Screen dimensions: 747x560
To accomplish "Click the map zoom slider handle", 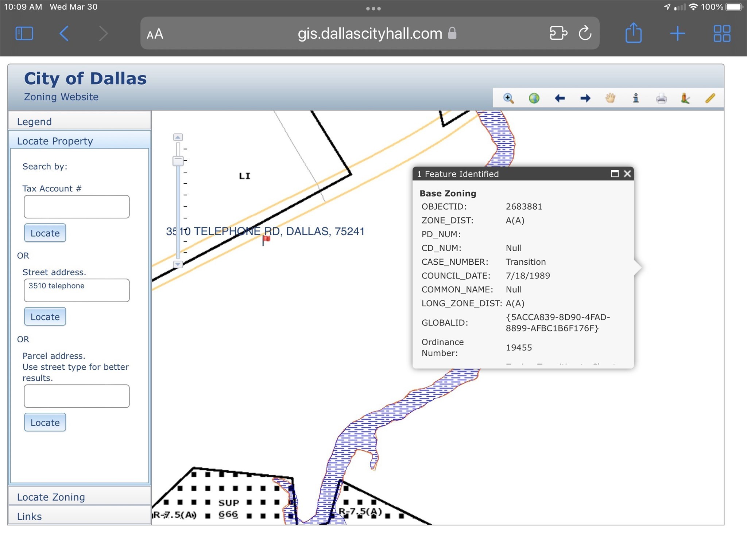I will (178, 161).
